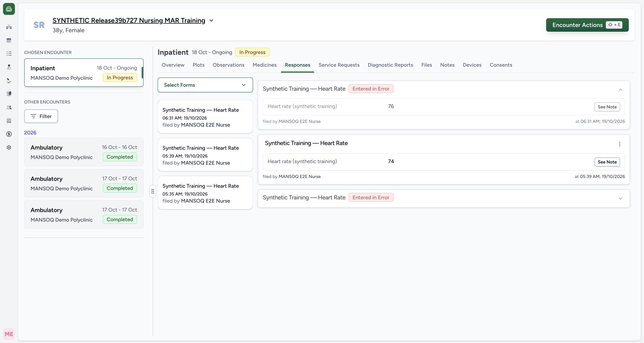
Task: Switch to the Observations tab
Action: pos(228,65)
